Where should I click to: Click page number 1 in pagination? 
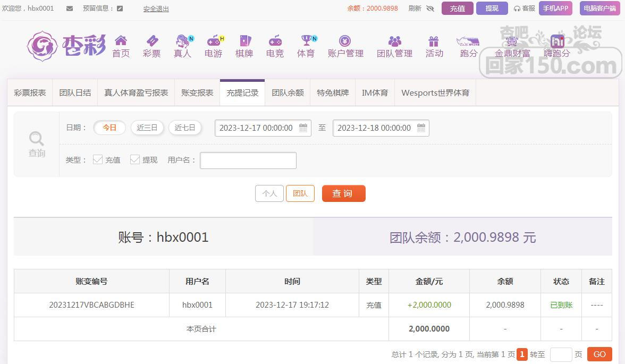click(522, 354)
